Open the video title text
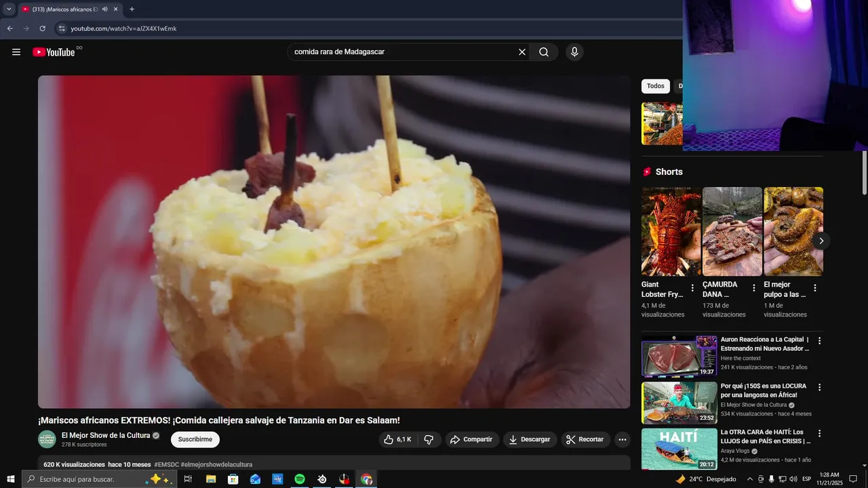The image size is (868, 488). 219,420
